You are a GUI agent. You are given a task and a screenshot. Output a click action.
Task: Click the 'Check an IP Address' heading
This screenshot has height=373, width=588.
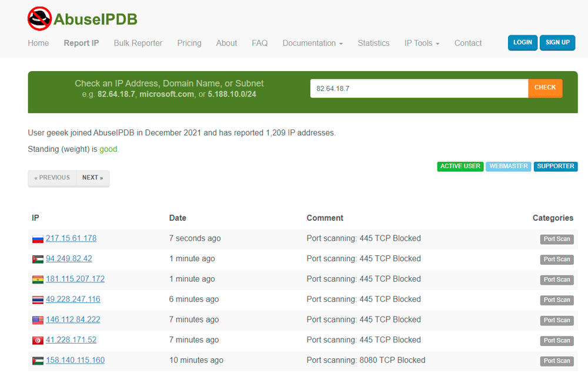tap(169, 84)
